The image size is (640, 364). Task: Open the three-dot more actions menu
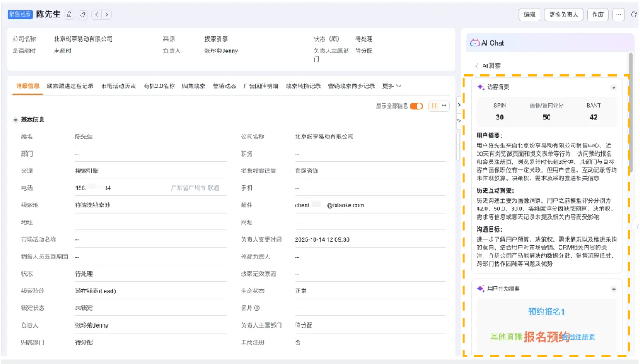(618, 14)
